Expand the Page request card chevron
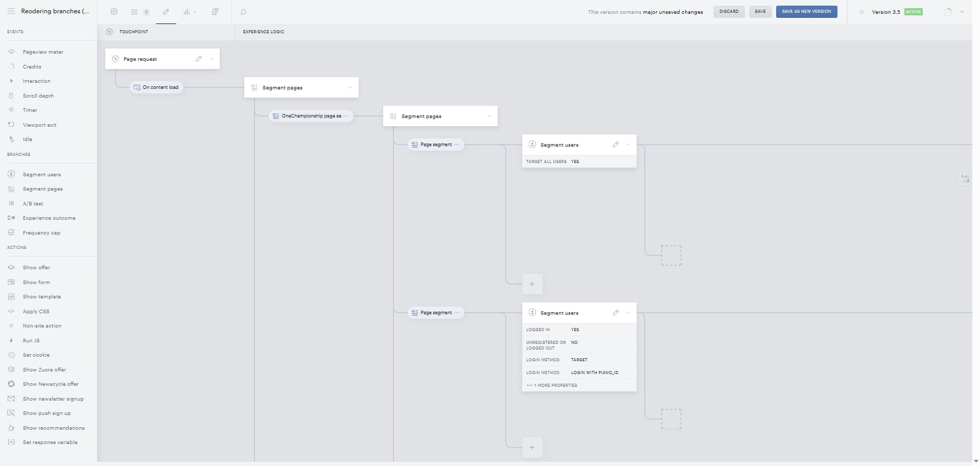Image resolution: width=980 pixels, height=466 pixels. click(212, 59)
